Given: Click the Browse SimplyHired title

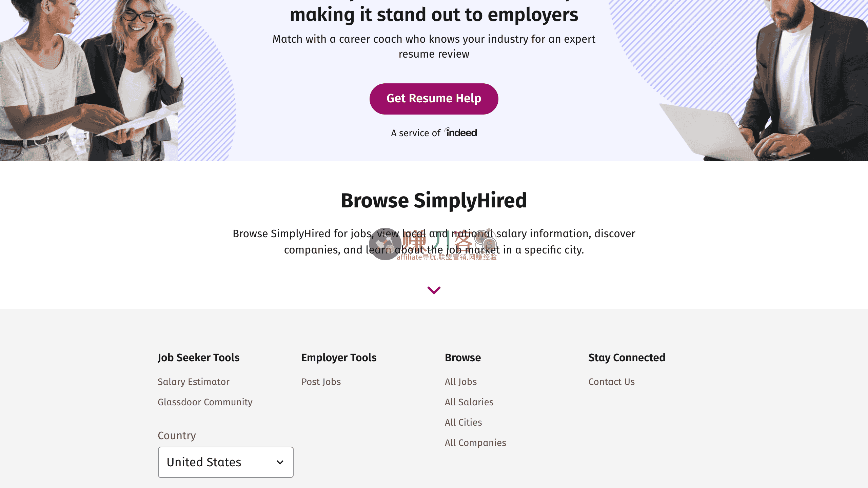Looking at the screenshot, I should click(433, 200).
